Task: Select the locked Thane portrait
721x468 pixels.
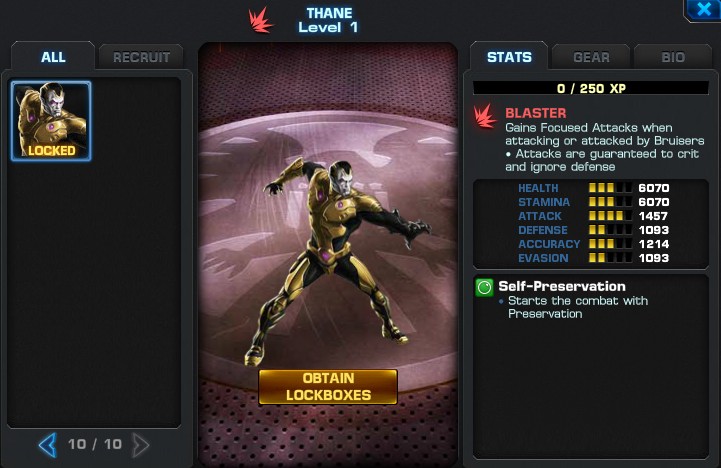Action: pos(51,121)
